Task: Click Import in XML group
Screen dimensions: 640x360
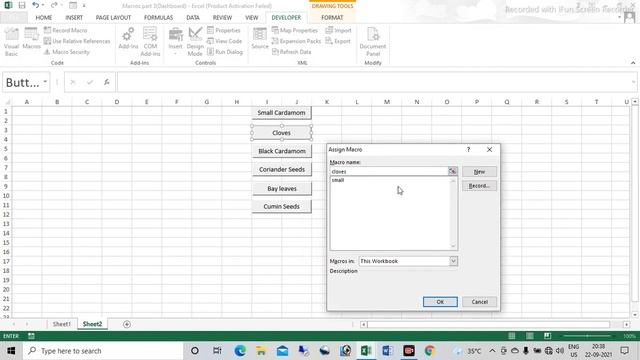Action: (338, 30)
